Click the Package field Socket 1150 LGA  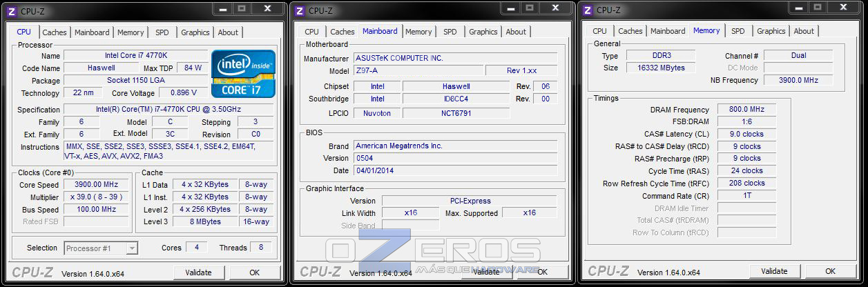pos(135,81)
